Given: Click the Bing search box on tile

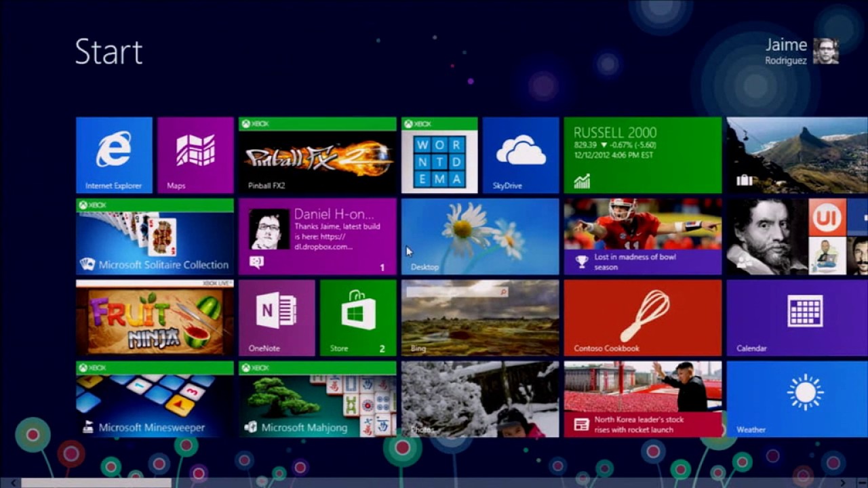Looking at the screenshot, I should click(458, 291).
